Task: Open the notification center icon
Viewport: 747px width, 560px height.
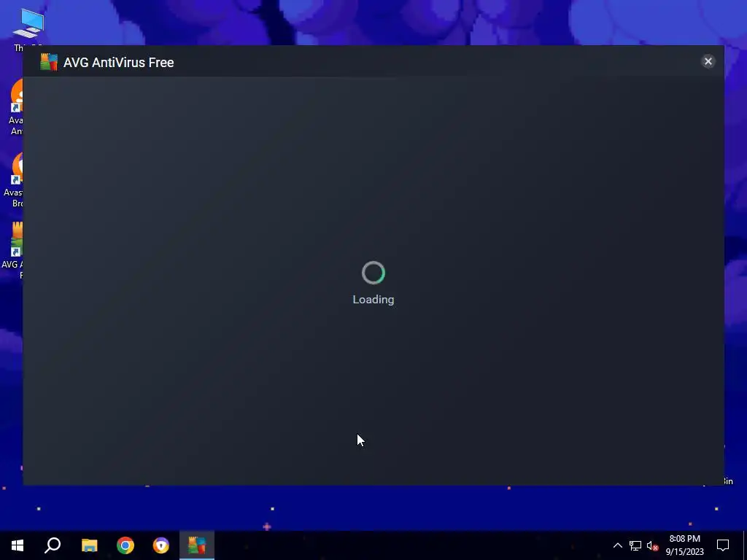Action: tap(723, 545)
